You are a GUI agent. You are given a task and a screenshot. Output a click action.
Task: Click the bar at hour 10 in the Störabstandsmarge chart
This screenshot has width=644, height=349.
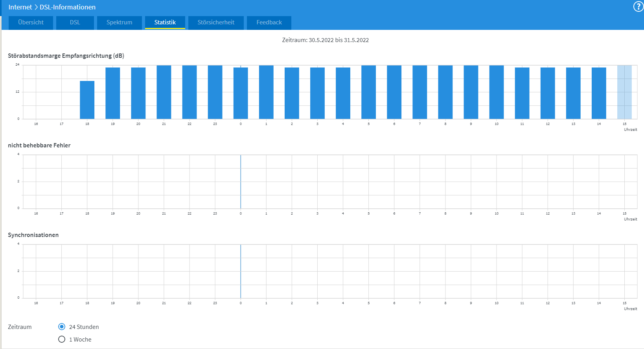(x=497, y=92)
